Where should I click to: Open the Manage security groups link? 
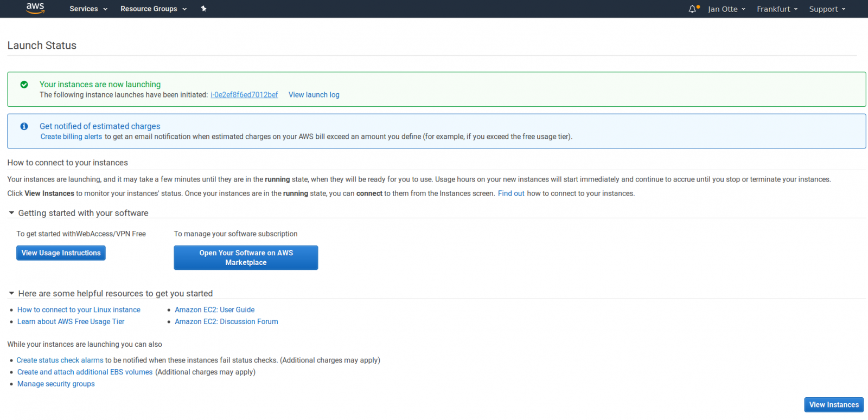[56, 384]
